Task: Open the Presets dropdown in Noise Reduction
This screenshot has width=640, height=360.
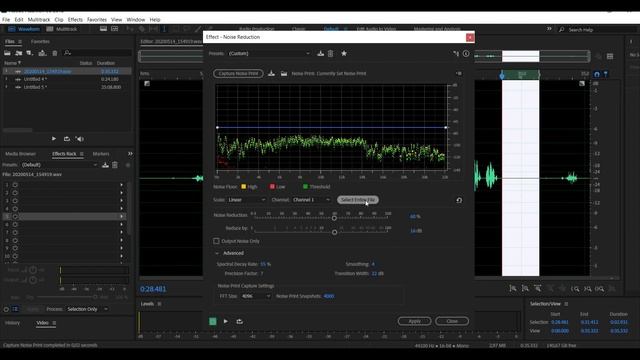Action: click(269, 53)
